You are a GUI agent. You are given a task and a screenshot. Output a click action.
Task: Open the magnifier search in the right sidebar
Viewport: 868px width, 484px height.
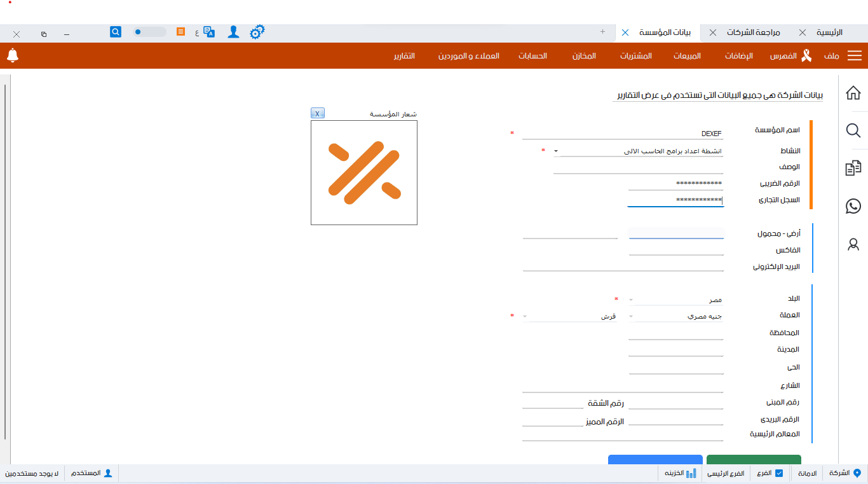pos(853,130)
